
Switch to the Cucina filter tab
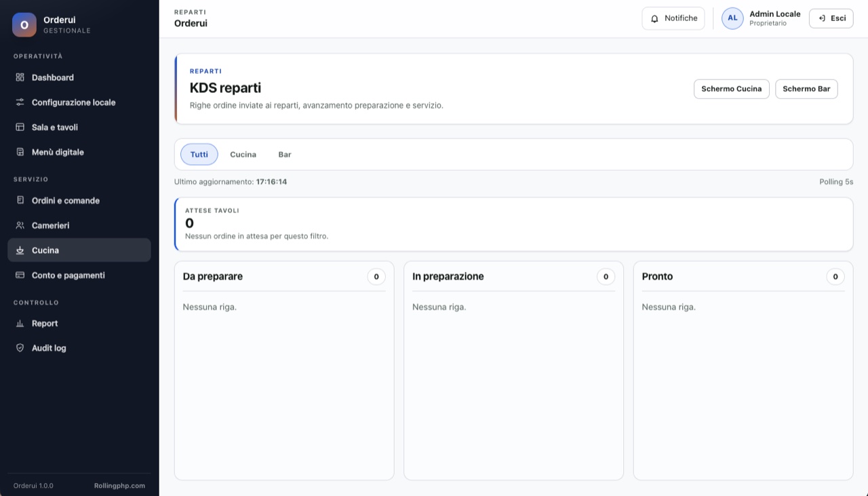243,155
